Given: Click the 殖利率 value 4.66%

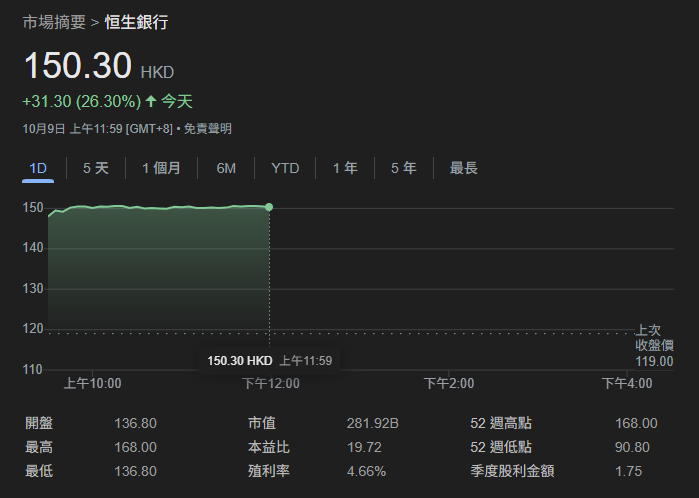Looking at the screenshot, I should click(x=366, y=471).
